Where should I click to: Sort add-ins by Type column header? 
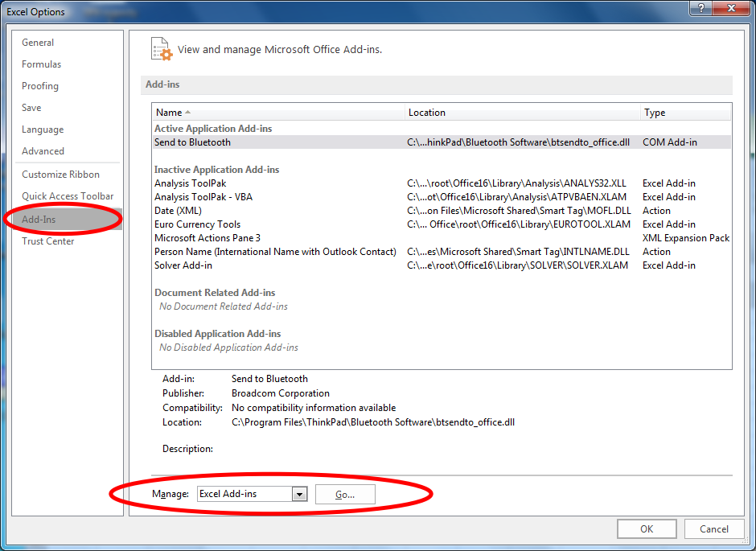point(685,113)
